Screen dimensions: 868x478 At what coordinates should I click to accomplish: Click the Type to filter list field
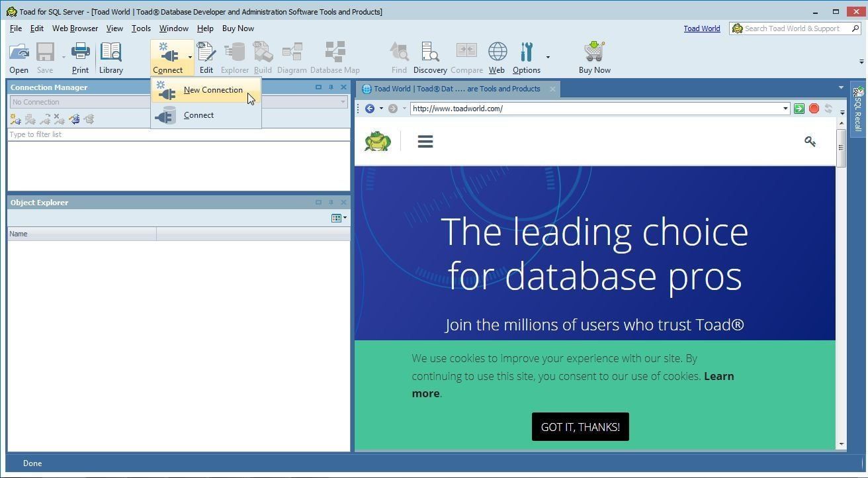pyautogui.click(x=179, y=134)
